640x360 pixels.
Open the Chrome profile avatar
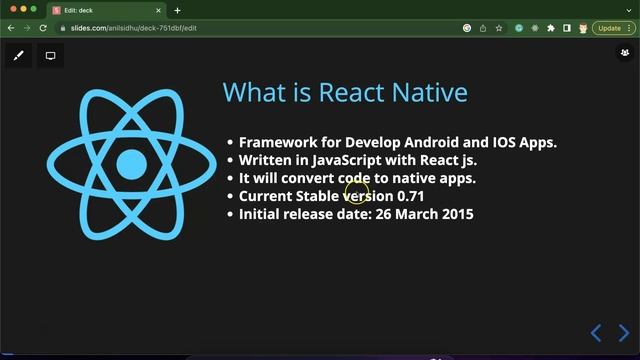click(583, 28)
